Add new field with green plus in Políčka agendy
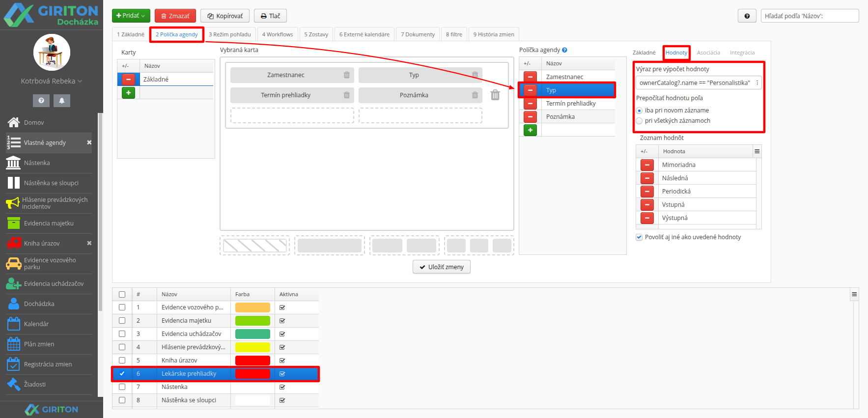 (530, 130)
